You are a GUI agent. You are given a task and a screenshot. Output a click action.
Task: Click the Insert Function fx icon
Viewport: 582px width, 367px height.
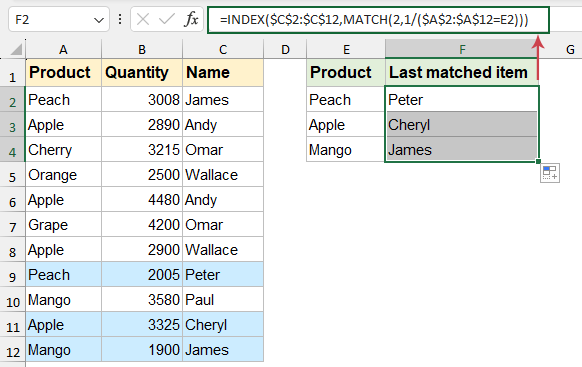(x=191, y=19)
